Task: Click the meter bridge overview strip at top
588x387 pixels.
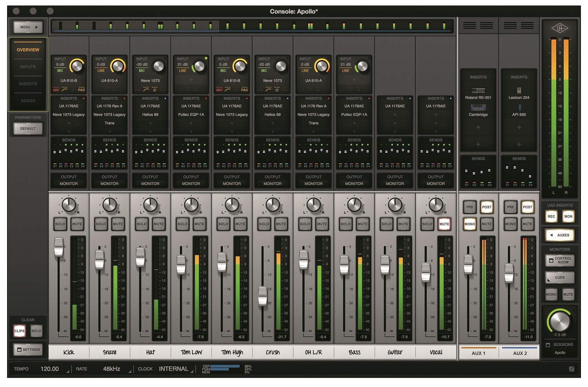Action: click(x=252, y=26)
